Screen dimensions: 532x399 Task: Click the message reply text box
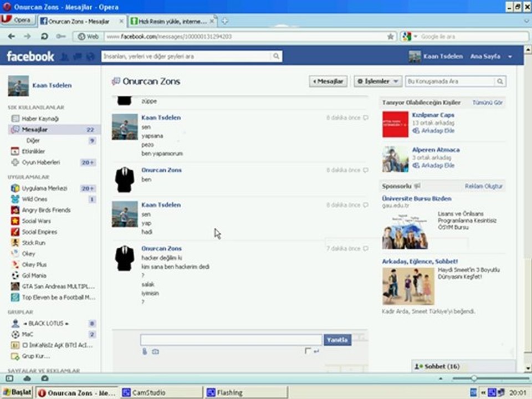(x=231, y=340)
